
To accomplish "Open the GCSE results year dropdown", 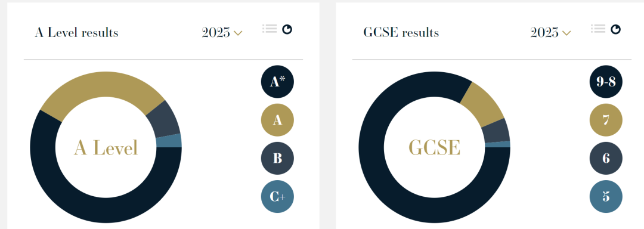I will pos(550,32).
